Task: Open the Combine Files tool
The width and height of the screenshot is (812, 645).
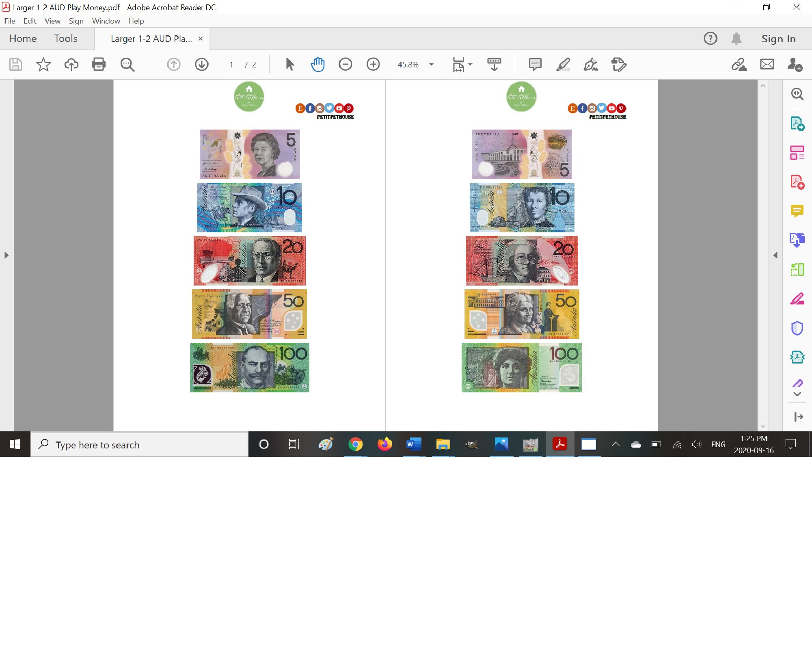Action: pos(797,240)
